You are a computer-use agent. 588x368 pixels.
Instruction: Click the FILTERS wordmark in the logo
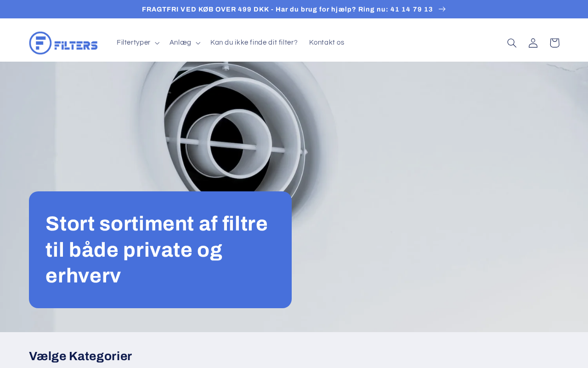coord(76,45)
